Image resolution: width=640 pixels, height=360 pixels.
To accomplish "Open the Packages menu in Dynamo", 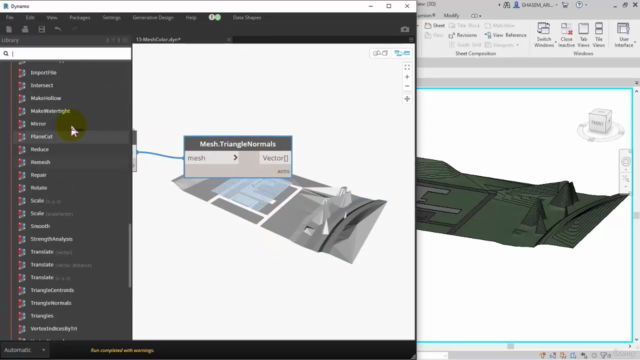I will pos(80,18).
